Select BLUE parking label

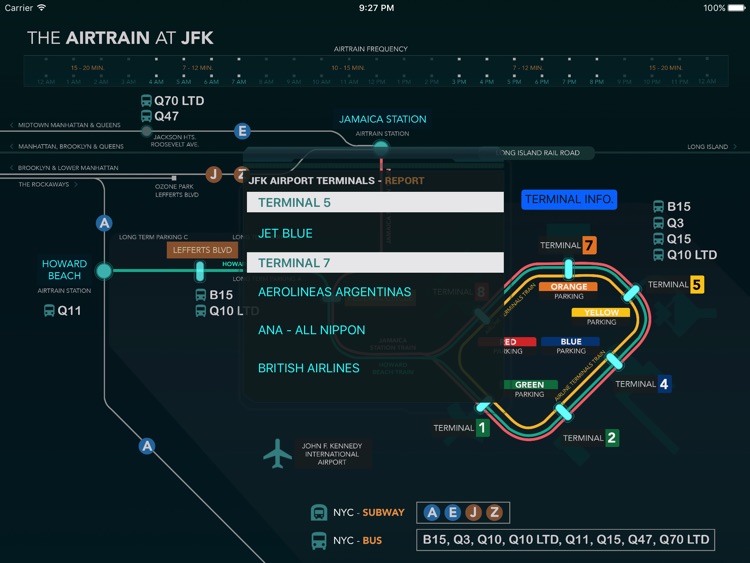click(x=571, y=342)
